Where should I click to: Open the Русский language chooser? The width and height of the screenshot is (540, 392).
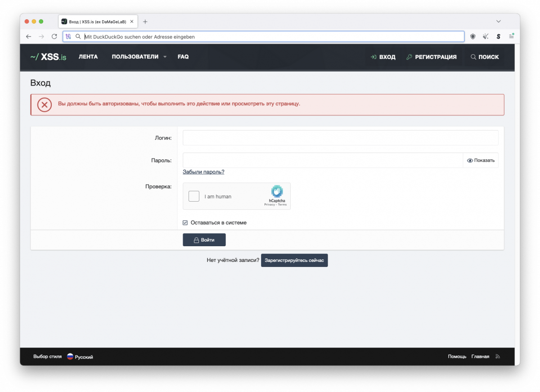(x=80, y=357)
